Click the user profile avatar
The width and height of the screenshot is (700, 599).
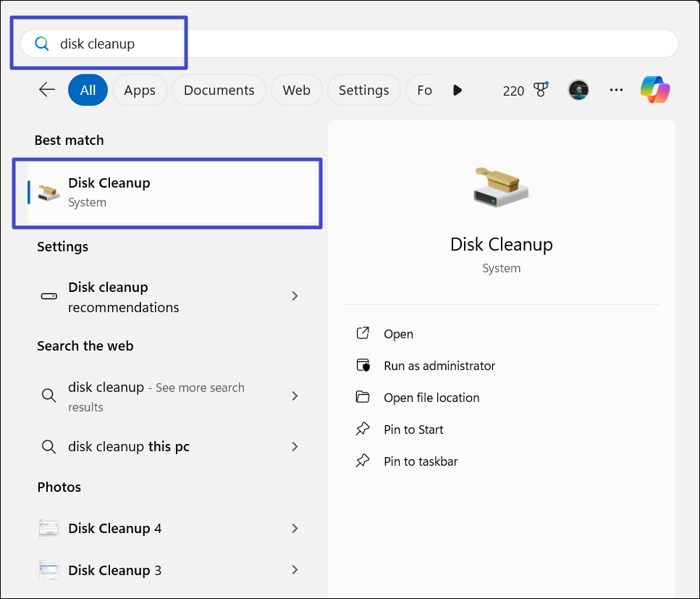(x=578, y=90)
